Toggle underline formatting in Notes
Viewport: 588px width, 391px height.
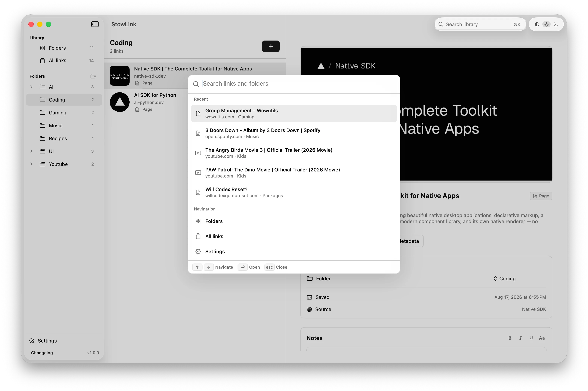[x=531, y=338]
